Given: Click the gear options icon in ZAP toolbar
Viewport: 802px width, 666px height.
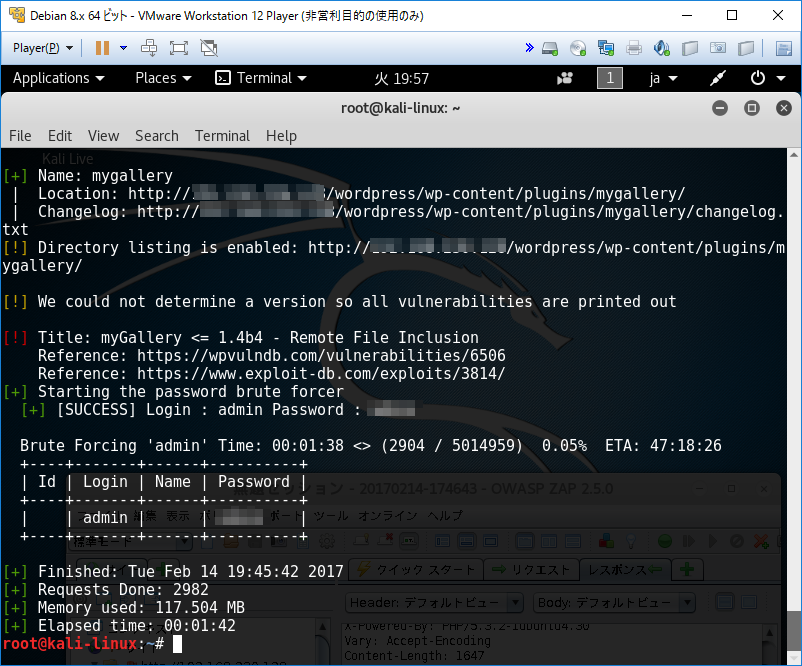Looking at the screenshot, I should (x=327, y=541).
